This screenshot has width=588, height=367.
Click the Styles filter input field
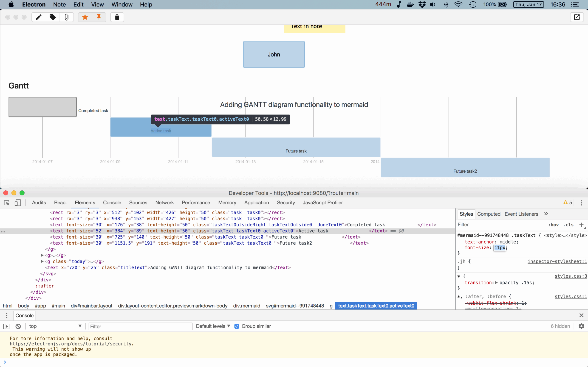tap(498, 225)
